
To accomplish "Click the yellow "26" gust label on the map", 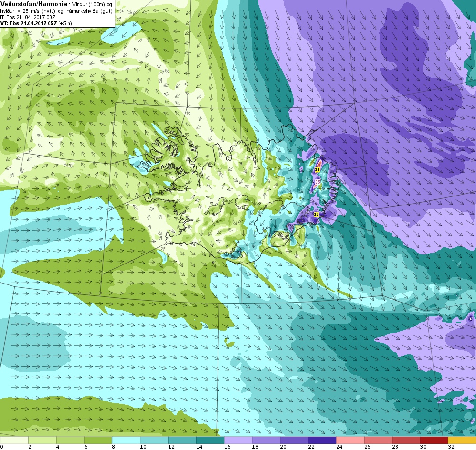I will [317, 215].
